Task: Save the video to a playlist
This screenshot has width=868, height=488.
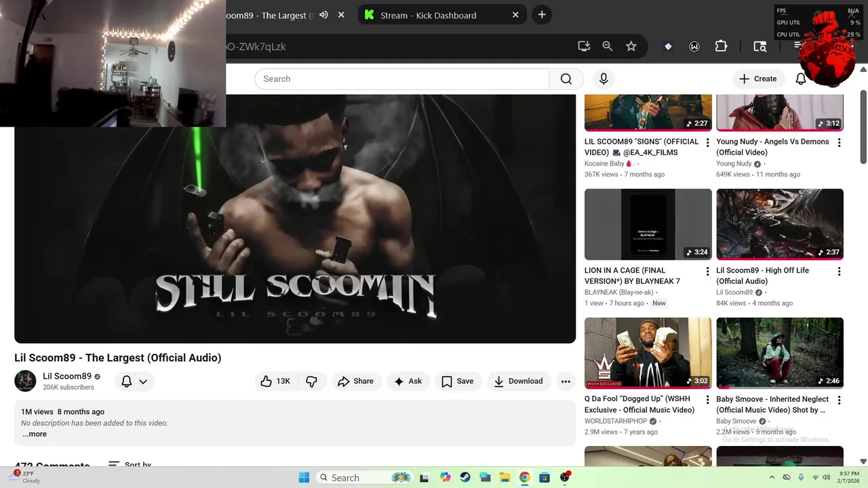Action: click(458, 381)
